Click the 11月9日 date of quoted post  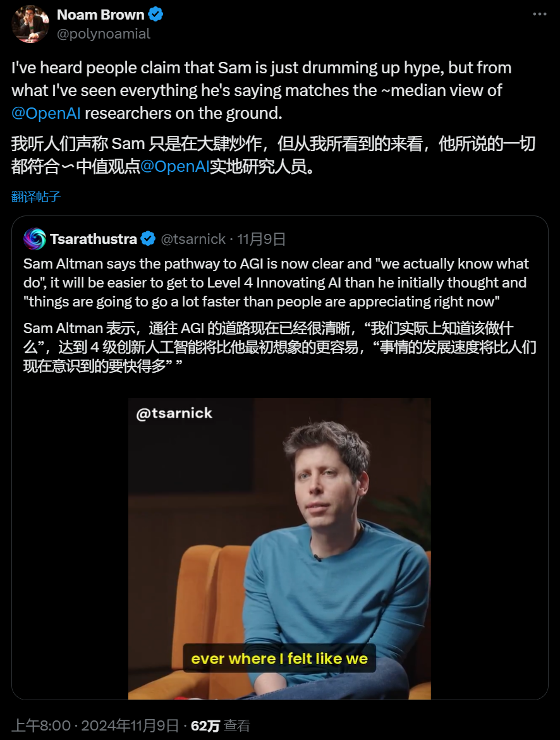(262, 239)
